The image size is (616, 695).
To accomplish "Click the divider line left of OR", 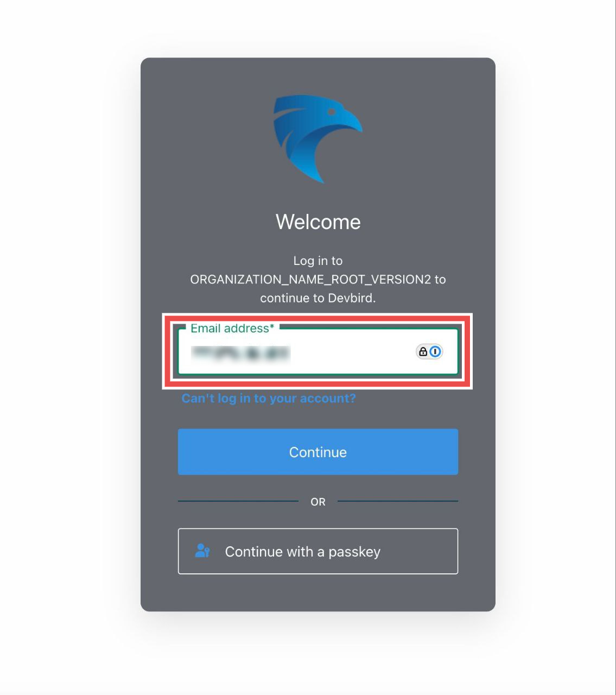I will pyautogui.click(x=238, y=501).
